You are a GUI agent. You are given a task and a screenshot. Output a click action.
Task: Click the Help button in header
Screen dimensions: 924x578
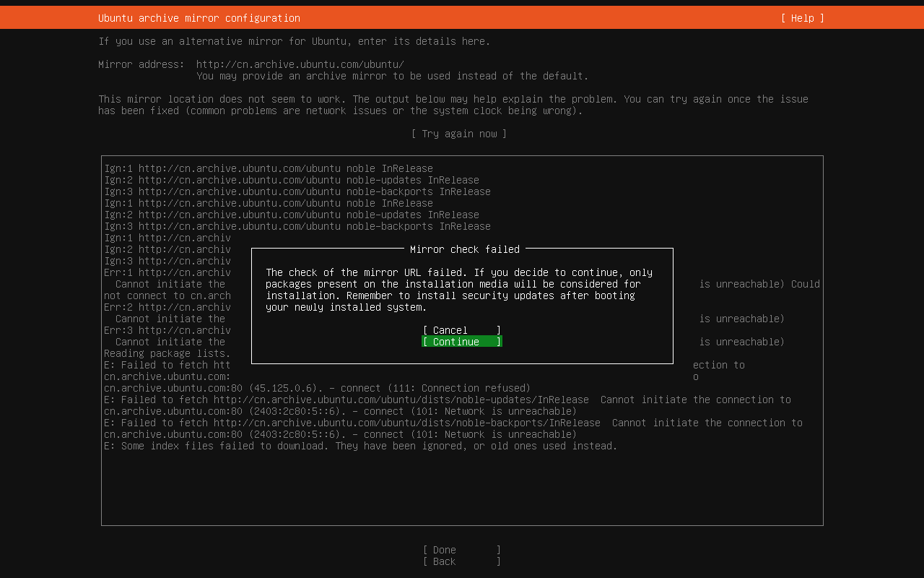(x=802, y=18)
